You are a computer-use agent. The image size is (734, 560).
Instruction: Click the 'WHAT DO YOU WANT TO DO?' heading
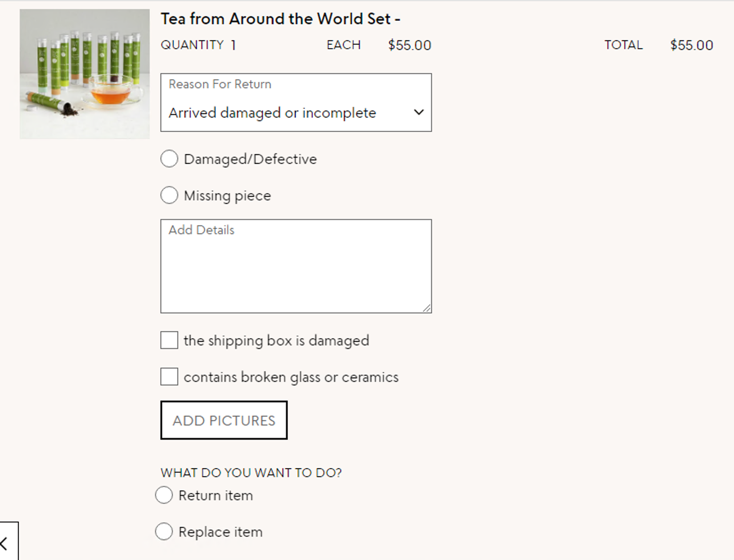click(x=251, y=472)
